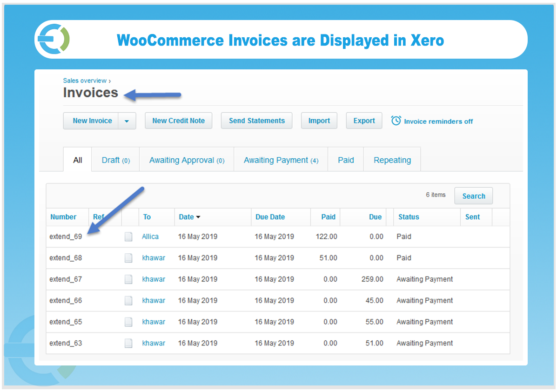Click the New Credit Note button
This screenshot has height=392, width=557.
click(178, 121)
